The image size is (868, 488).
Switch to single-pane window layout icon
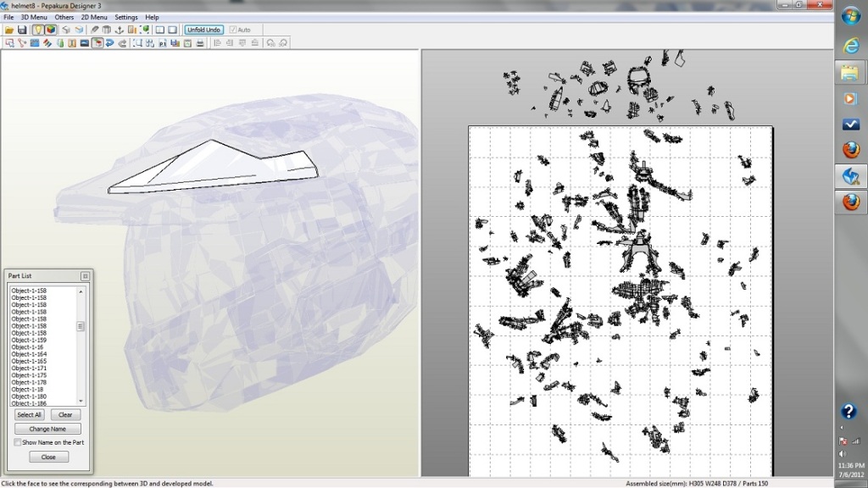(172, 30)
